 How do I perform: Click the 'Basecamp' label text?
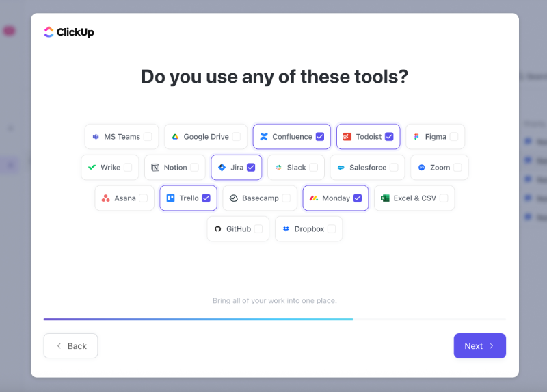[x=261, y=198]
